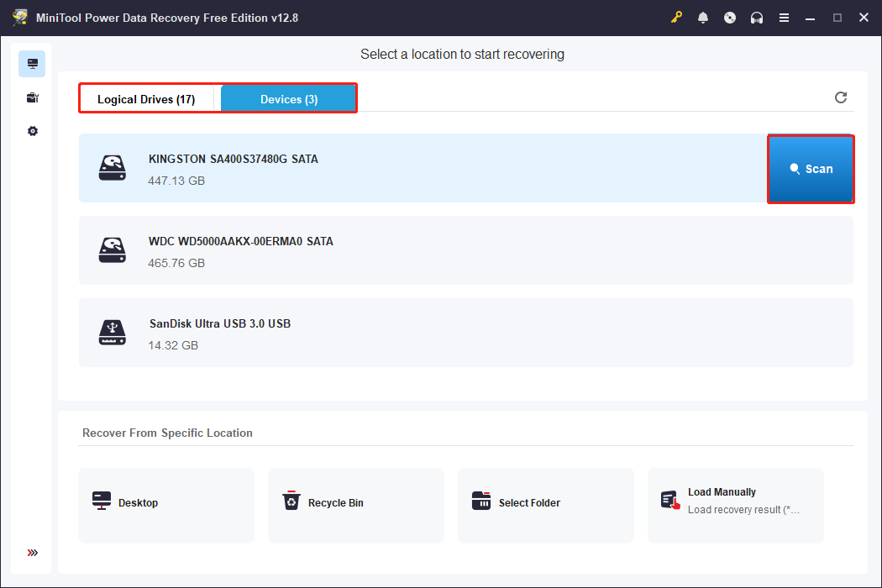Click the Scan button
The image size is (882, 588).
[x=811, y=169]
